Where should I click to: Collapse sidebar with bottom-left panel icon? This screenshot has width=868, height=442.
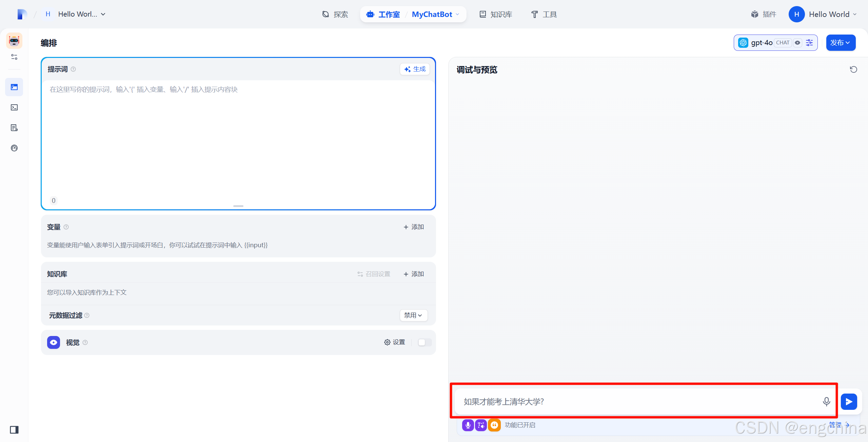pyautogui.click(x=14, y=429)
